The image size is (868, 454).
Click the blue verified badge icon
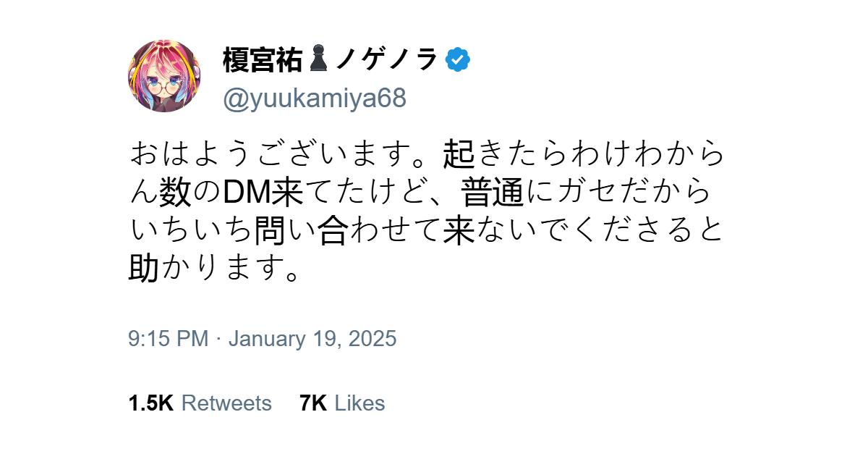pos(457,60)
